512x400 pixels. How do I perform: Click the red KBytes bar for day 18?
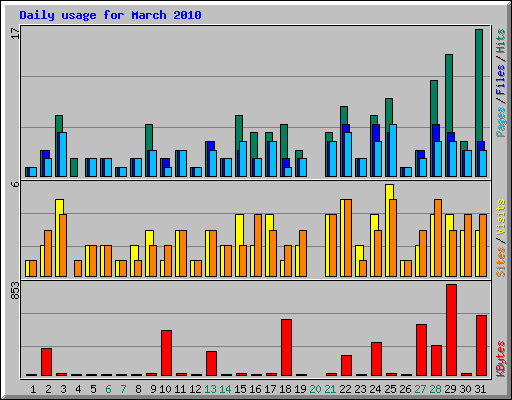tap(287, 348)
